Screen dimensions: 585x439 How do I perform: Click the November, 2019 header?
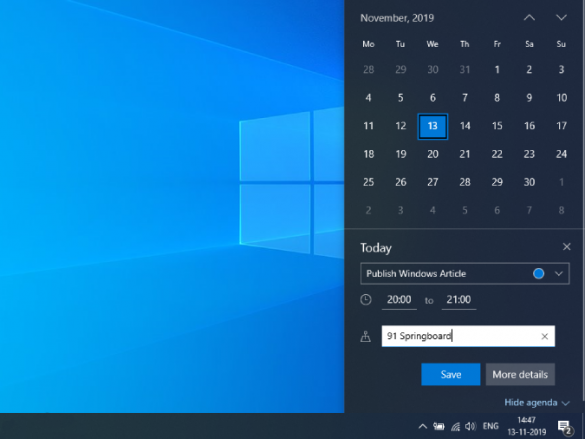click(397, 18)
